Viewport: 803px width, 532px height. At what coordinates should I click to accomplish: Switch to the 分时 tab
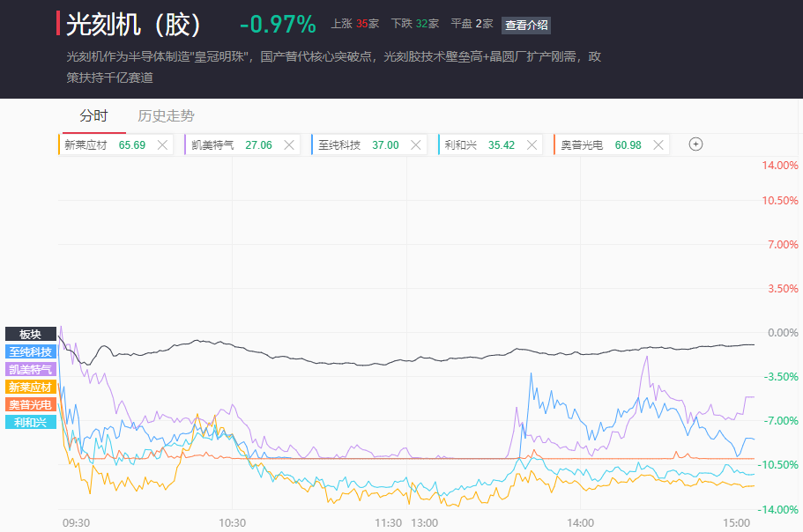click(93, 115)
